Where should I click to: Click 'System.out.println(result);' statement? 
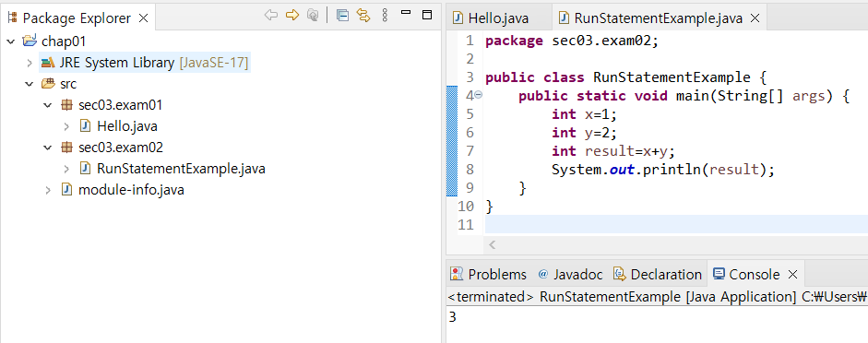coord(662,170)
